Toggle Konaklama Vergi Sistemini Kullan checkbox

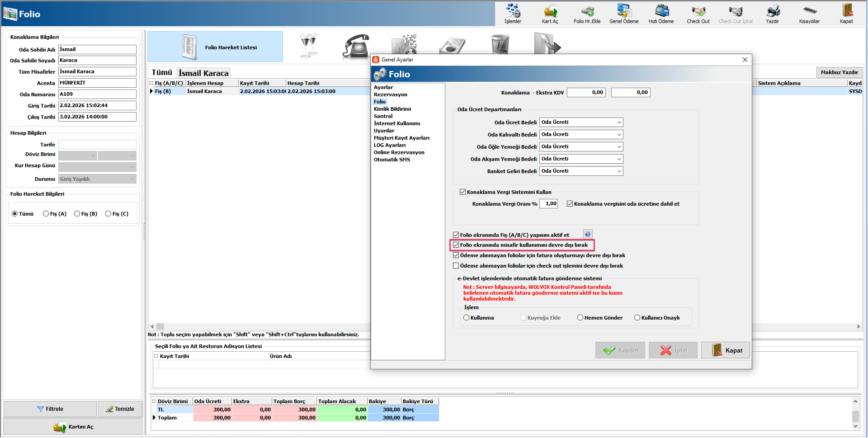[462, 192]
